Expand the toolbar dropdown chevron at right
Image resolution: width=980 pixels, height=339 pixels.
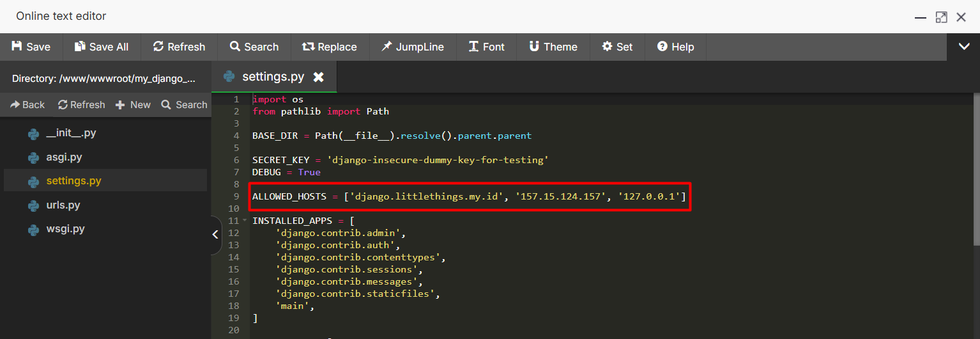tap(964, 47)
